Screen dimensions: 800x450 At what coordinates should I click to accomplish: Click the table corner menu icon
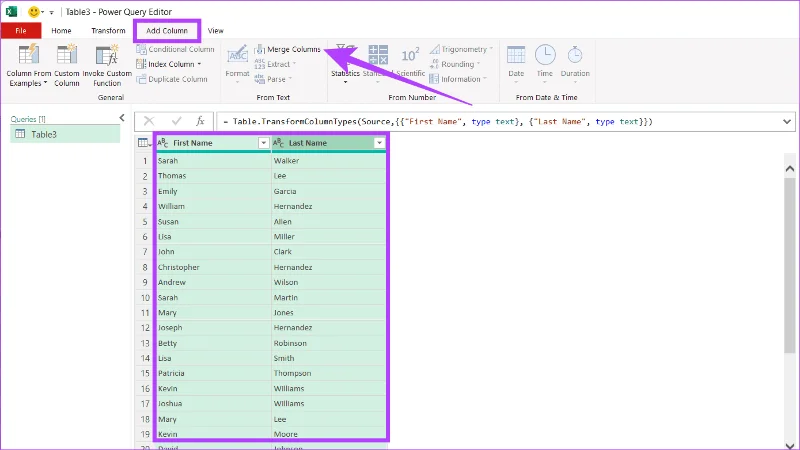click(x=144, y=143)
